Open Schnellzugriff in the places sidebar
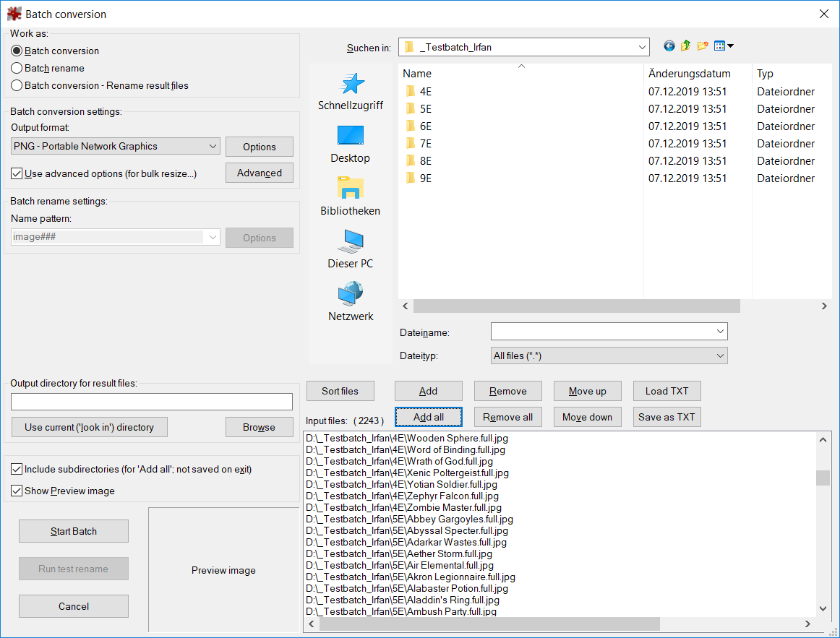The image size is (840, 638). coord(351,92)
